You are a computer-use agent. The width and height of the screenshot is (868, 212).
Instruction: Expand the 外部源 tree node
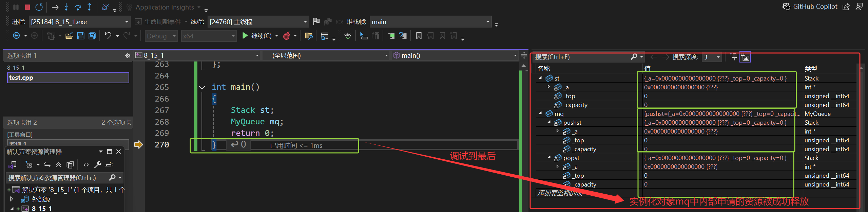(12, 199)
